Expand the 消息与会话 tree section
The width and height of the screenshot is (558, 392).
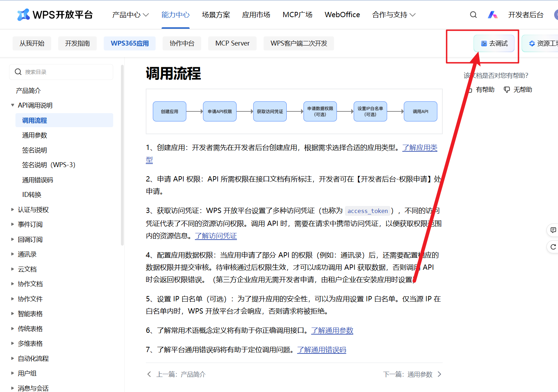(13, 388)
